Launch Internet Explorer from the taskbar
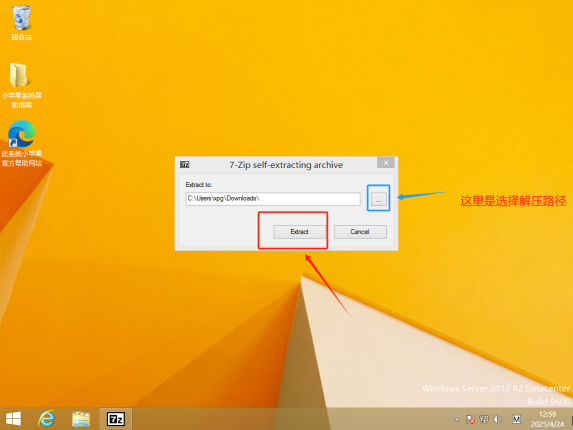This screenshot has height=430, width=573. [46, 419]
